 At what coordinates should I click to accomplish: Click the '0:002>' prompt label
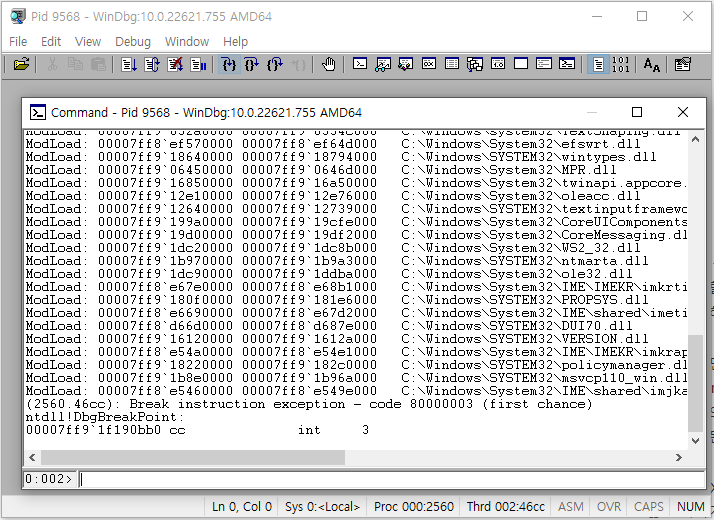[x=49, y=479]
